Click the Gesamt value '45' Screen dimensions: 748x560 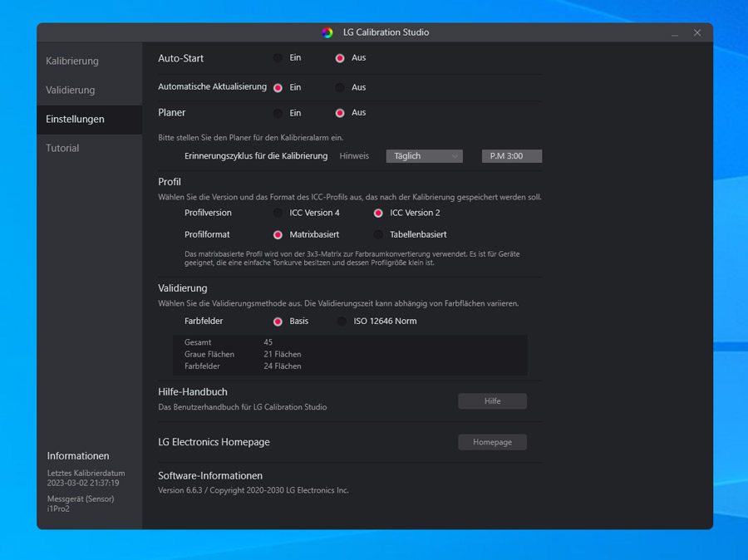268,342
